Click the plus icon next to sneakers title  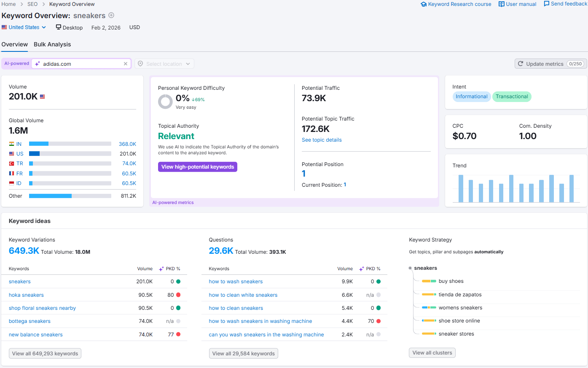(x=111, y=16)
